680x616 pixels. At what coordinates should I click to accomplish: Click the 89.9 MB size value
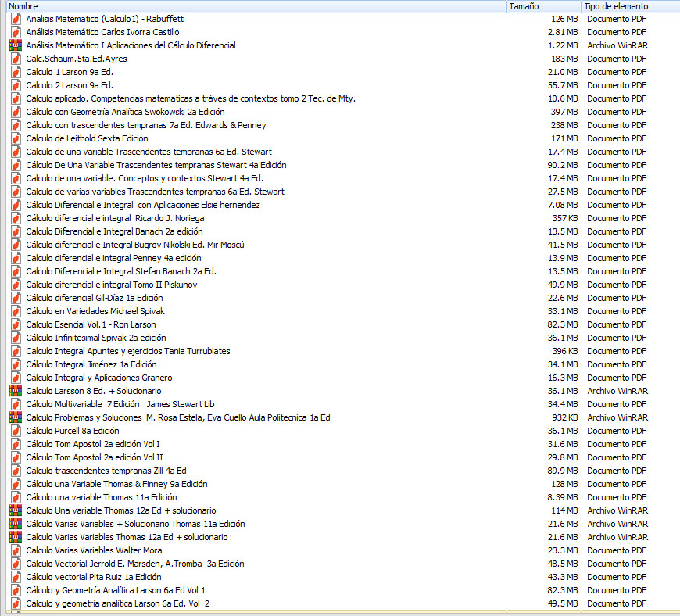[563, 471]
